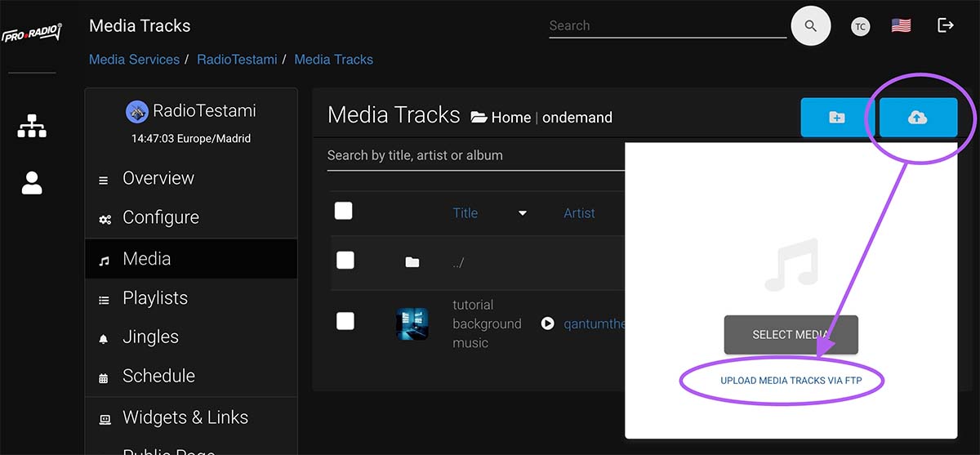Click the Home folder icon in breadcrumb
980x455 pixels.
coord(479,118)
